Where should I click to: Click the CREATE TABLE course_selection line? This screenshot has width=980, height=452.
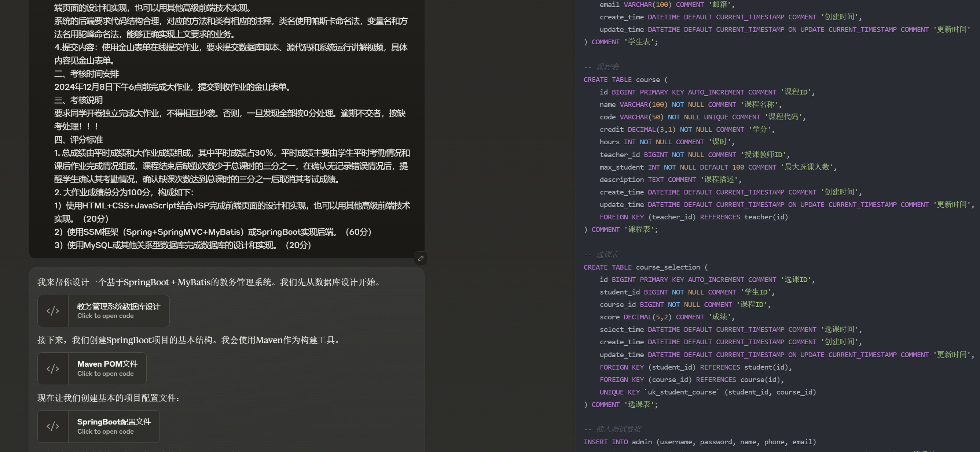(x=645, y=267)
